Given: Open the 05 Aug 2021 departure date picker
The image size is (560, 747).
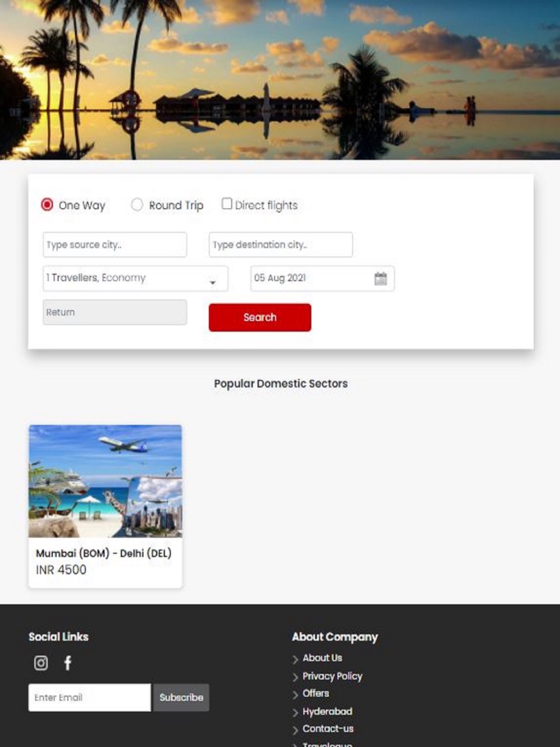Looking at the screenshot, I should pyautogui.click(x=323, y=278).
